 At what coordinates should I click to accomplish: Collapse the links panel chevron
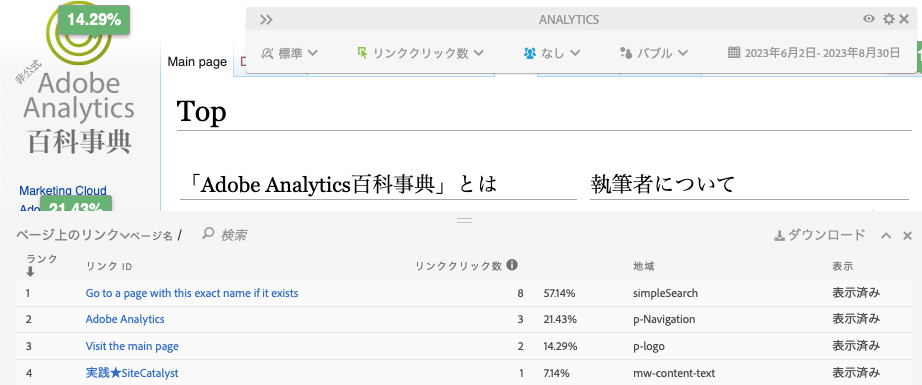tap(886, 236)
